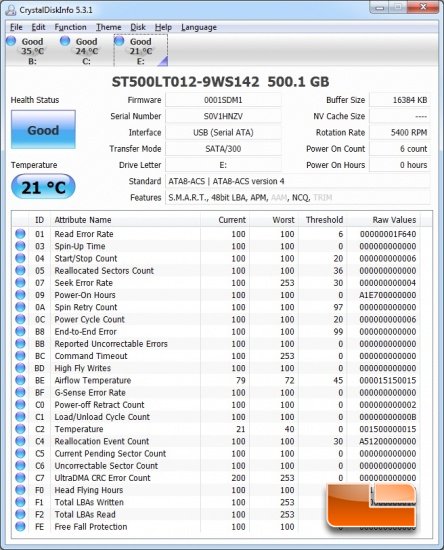Click the status icon for Seek Error Rate
Viewport: 444px width, 550px height.
[20, 282]
